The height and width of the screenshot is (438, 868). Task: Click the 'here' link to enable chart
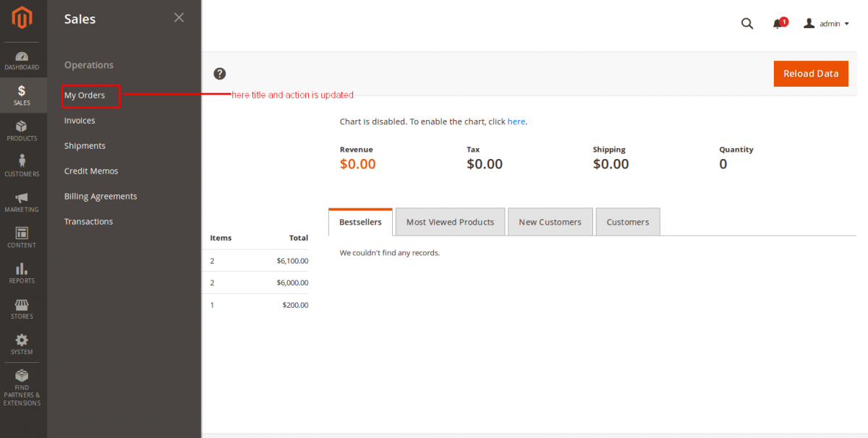[516, 121]
